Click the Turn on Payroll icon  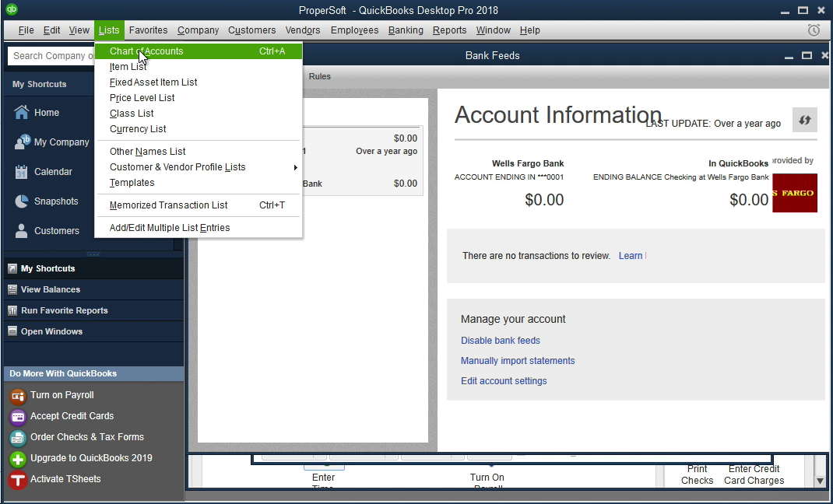(x=18, y=396)
